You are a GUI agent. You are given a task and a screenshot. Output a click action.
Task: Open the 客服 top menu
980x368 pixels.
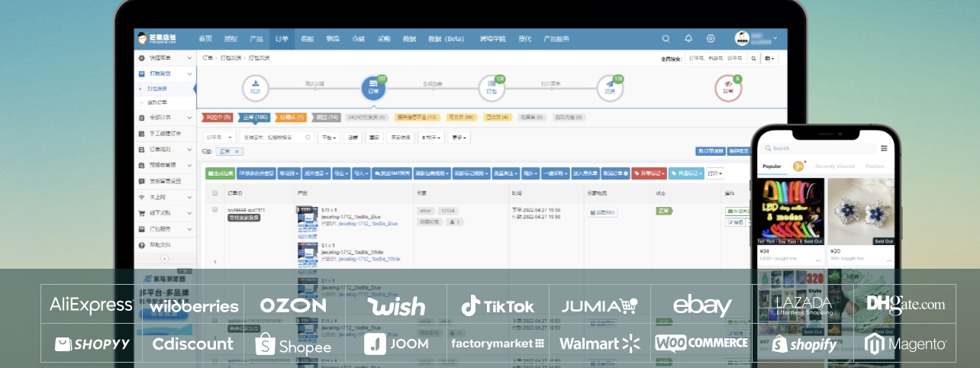coord(308,38)
